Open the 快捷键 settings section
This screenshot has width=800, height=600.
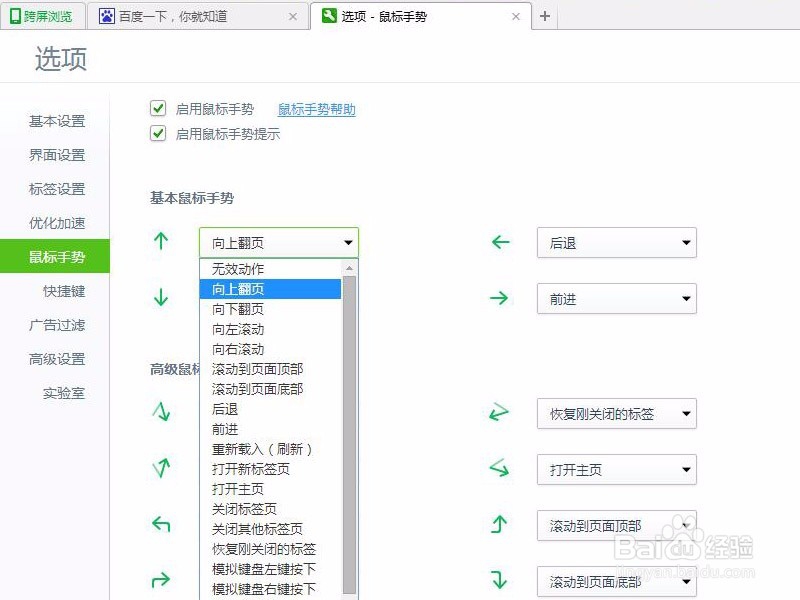[x=57, y=290]
